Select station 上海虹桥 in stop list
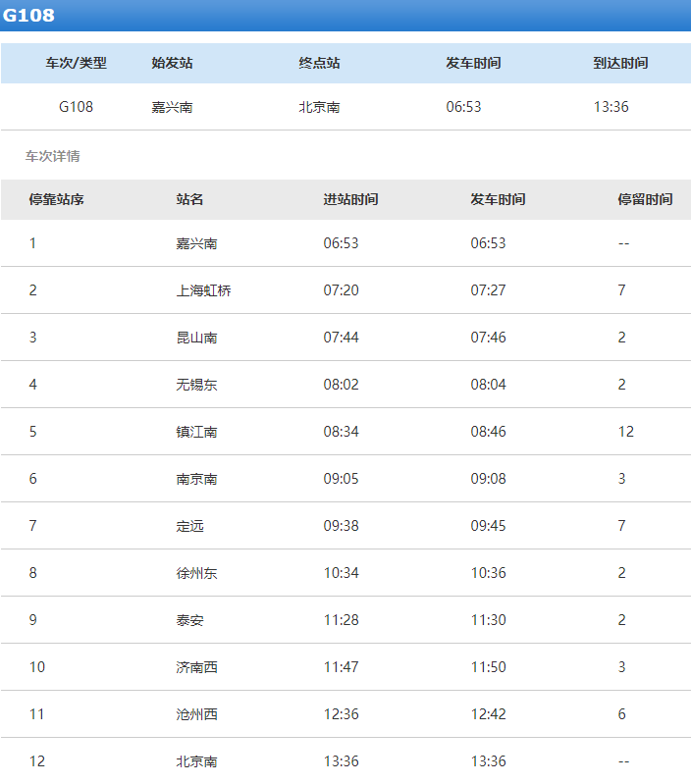The width and height of the screenshot is (691, 784). point(203,290)
